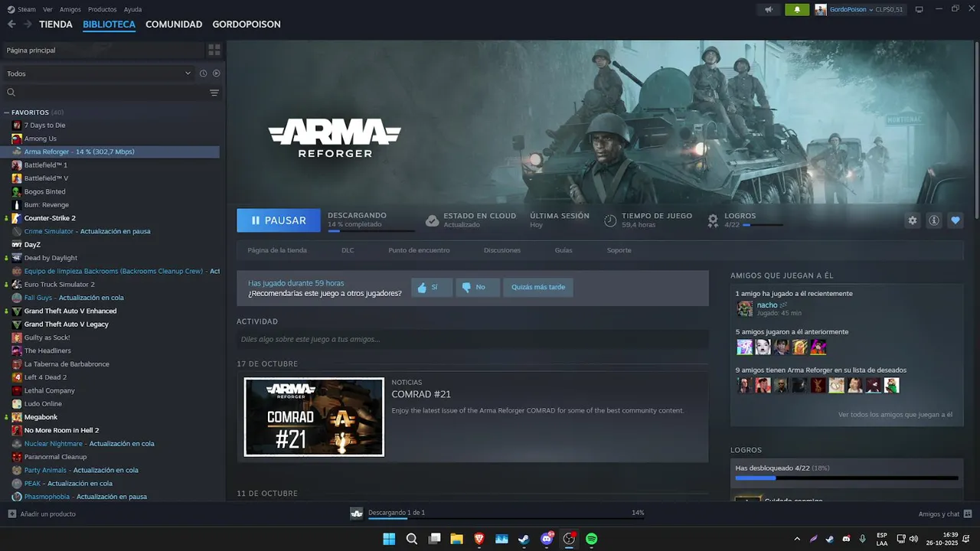Open the Ver menu
Screen dimensions: 980x551
(x=47, y=9)
